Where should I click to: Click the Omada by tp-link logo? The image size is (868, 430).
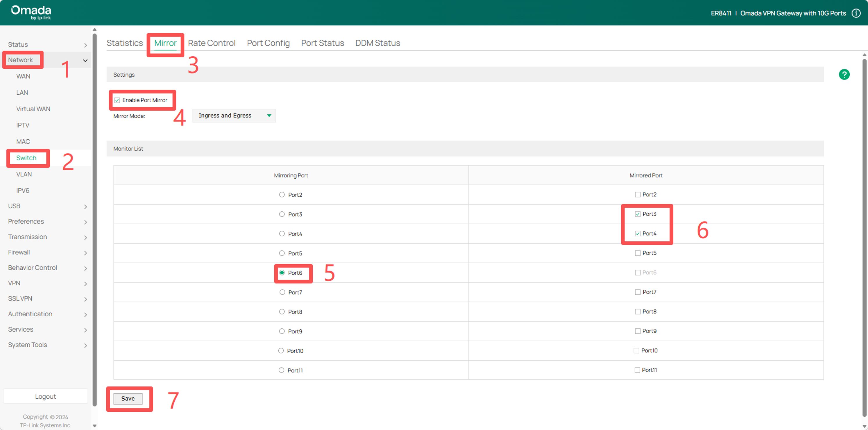[31, 12]
